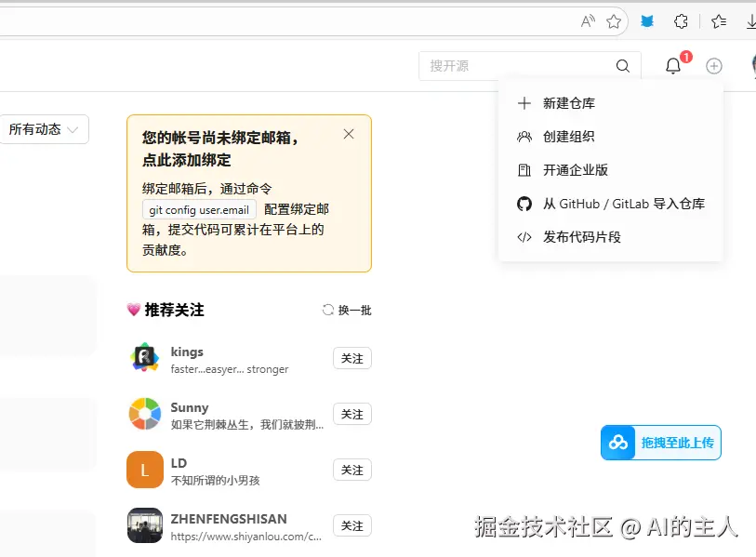Click Sunny's bio starting 如果它荆棘丛生
This screenshot has height=557, width=756.
point(247,425)
